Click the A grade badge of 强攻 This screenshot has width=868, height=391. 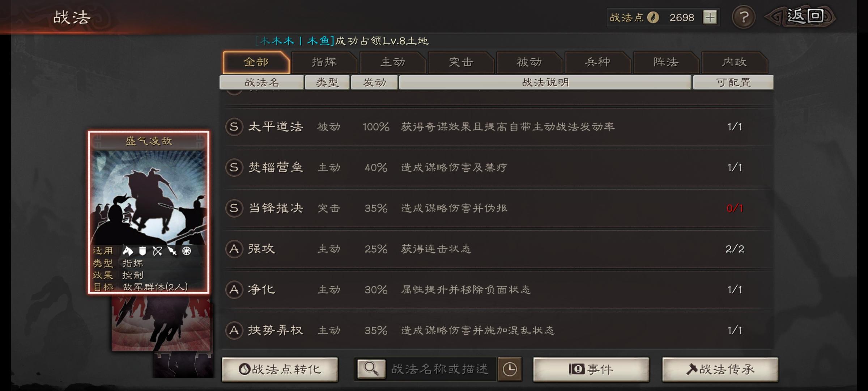234,249
